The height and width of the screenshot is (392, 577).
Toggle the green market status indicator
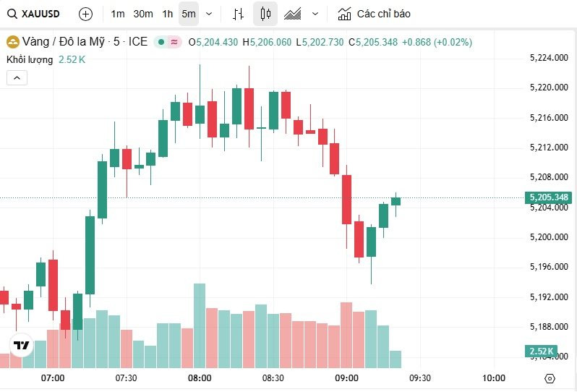(x=161, y=42)
